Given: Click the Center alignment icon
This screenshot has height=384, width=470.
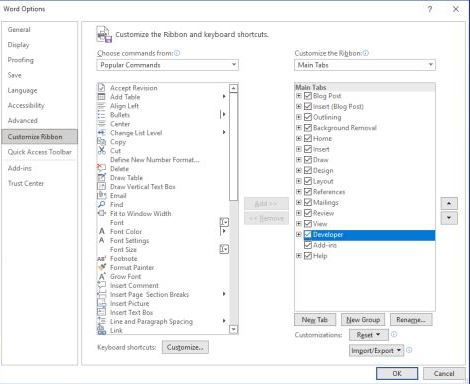Looking at the screenshot, I should pos(101,124).
